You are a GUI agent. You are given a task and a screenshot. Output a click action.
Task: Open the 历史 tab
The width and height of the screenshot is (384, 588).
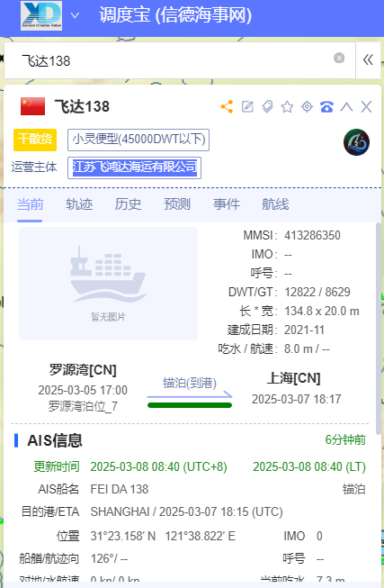point(128,204)
